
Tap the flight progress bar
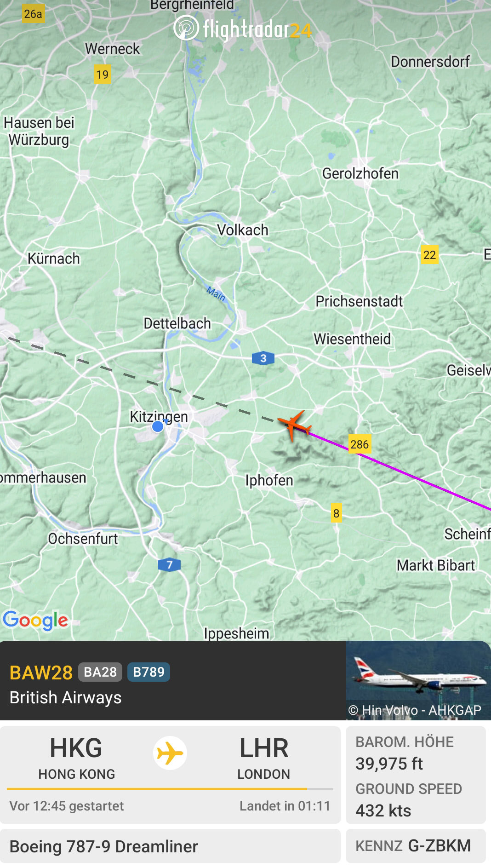(x=170, y=789)
